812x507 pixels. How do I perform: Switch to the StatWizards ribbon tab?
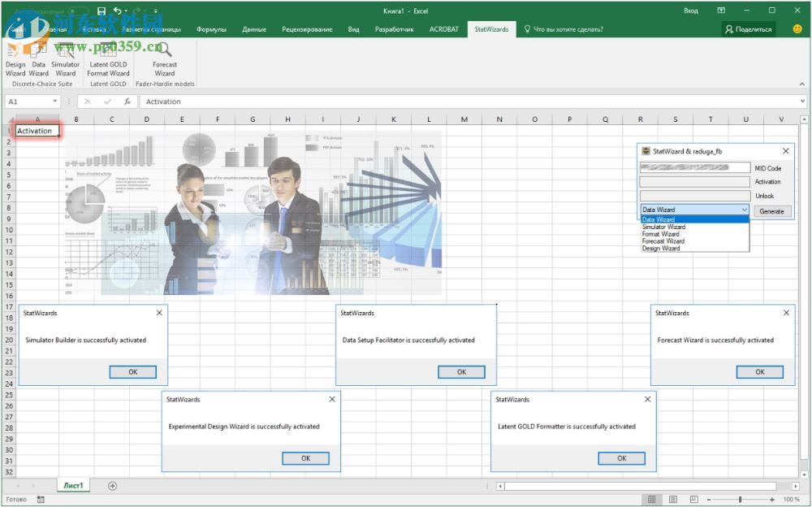(491, 28)
